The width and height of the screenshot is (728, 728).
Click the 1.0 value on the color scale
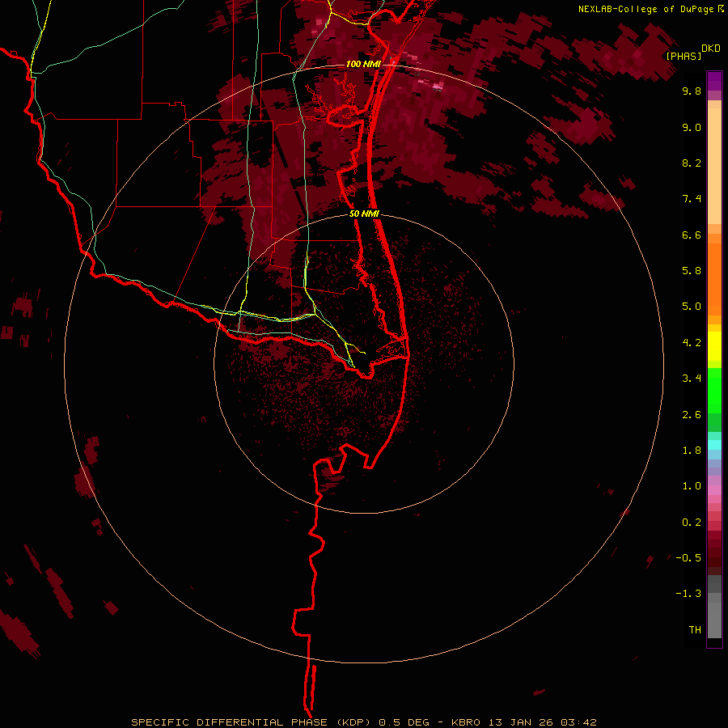692,486
